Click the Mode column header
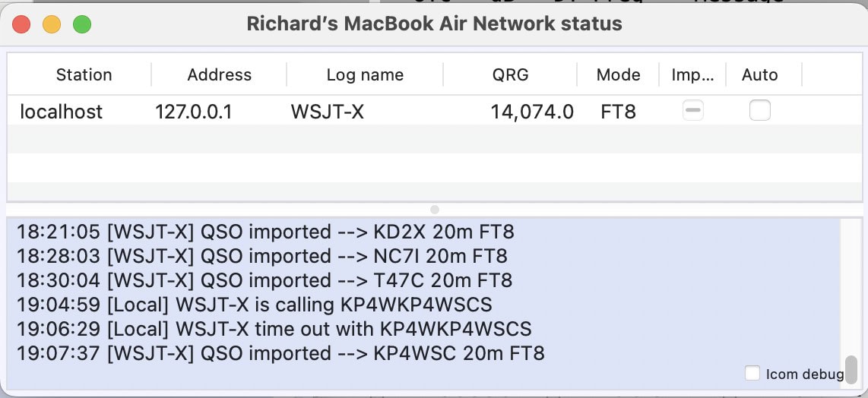The height and width of the screenshot is (398, 868). [618, 74]
